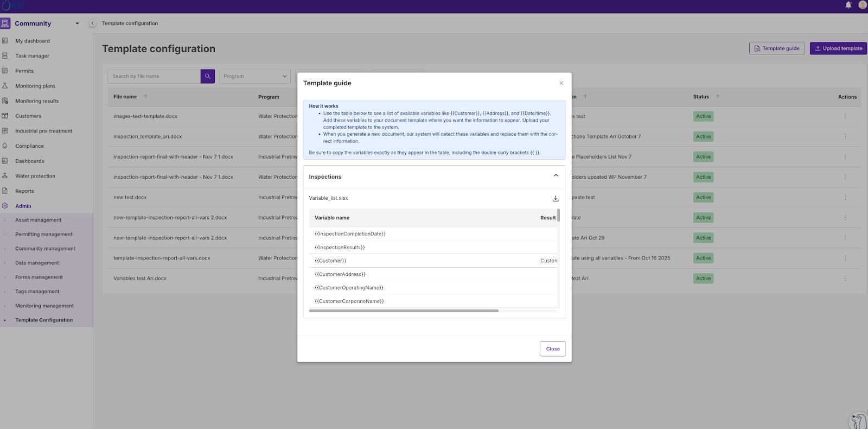
Task: Collapse the sidebar with chevron arrow
Action: tap(92, 23)
